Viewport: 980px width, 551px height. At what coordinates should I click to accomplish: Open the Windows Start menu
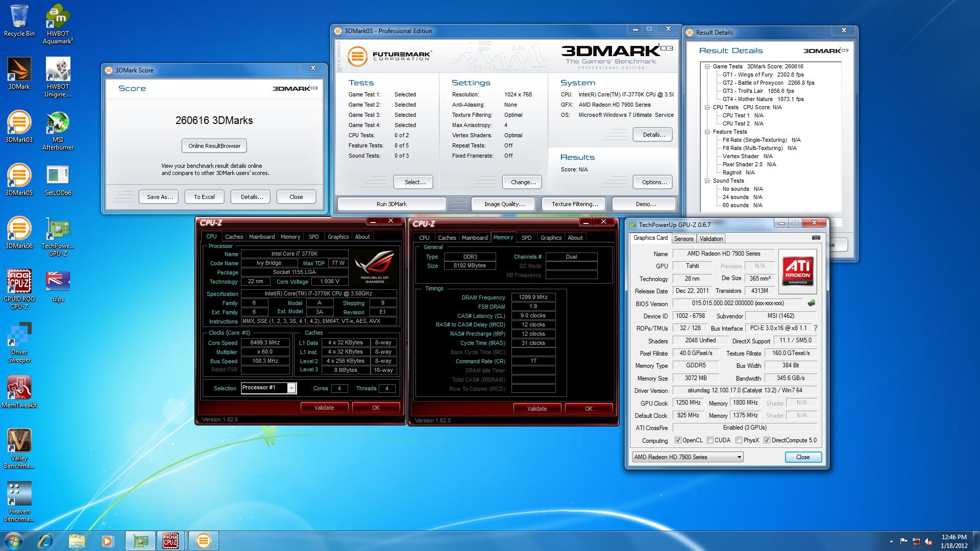(13, 540)
